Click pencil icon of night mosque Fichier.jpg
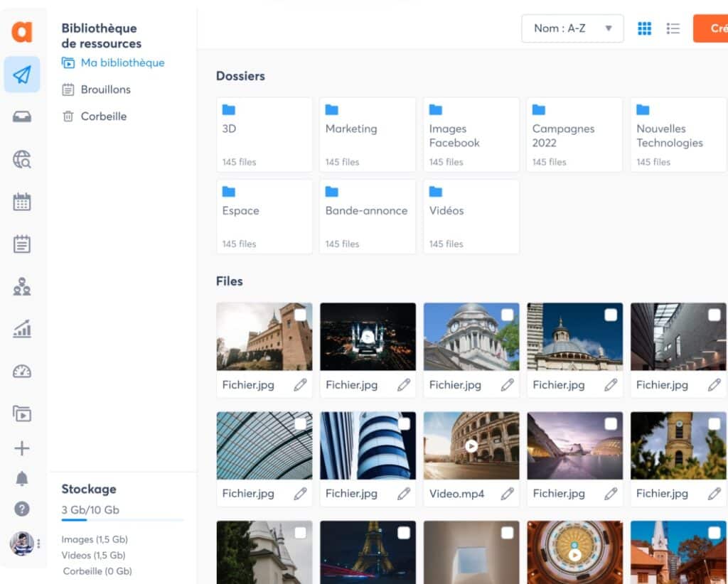Screen dimensions: 728x584 [404, 384]
